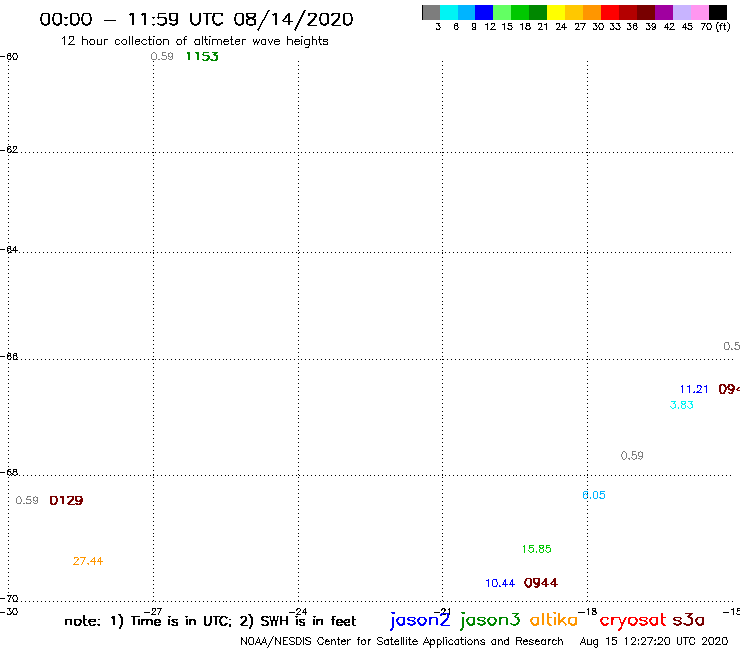The height and width of the screenshot is (650, 740).
Task: Click the 'altika' satellite legend label
Action: pyautogui.click(x=554, y=620)
